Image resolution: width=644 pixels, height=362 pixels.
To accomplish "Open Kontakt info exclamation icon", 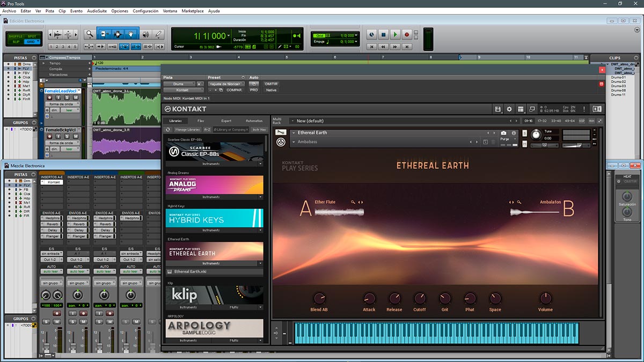I will point(584,109).
